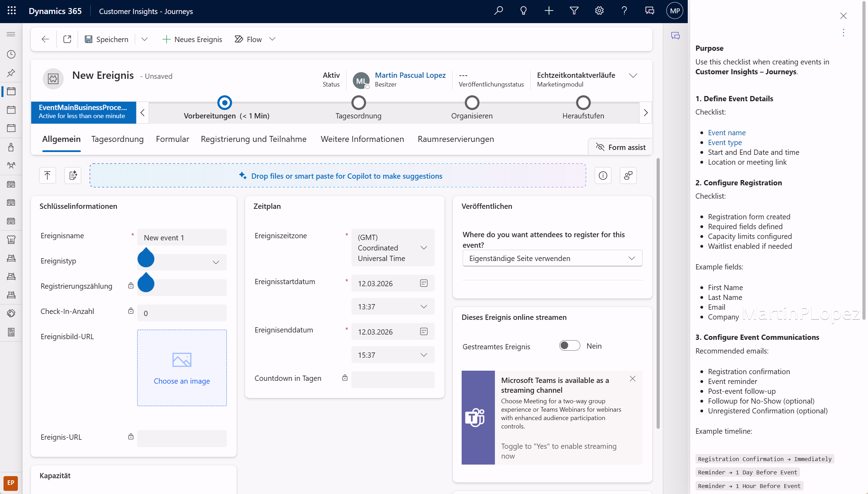Open the Eigenständige Seite verwenden dropdown
The height and width of the screenshot is (494, 868).
552,258
